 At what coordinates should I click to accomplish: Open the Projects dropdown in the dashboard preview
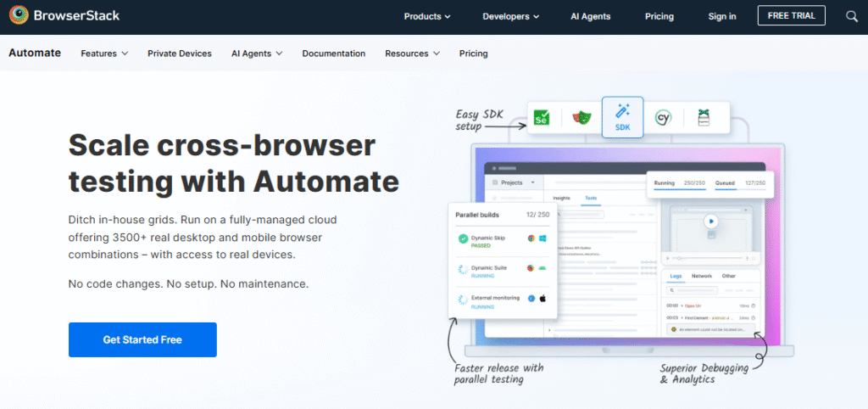[515, 182]
